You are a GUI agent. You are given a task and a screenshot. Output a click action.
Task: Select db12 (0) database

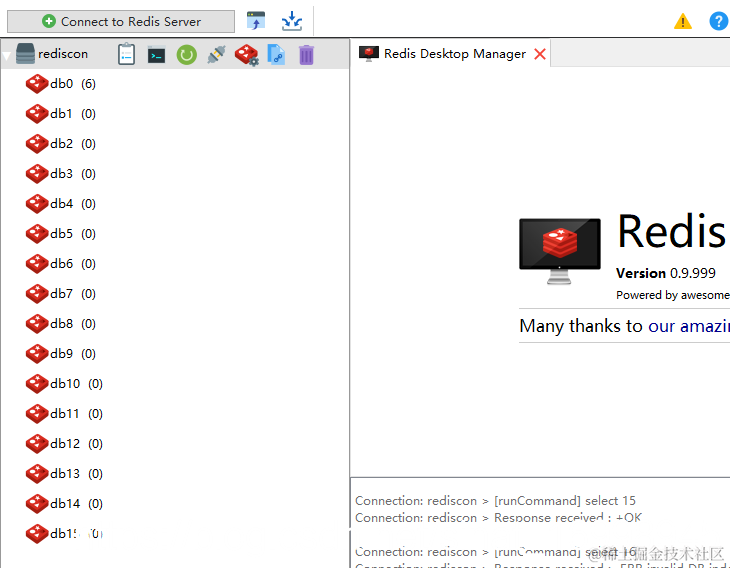point(64,444)
